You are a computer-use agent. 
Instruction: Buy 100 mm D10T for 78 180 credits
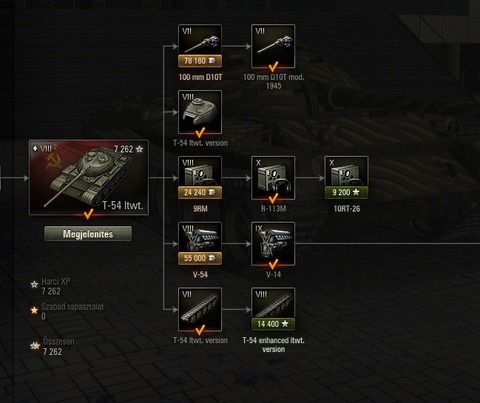point(200,61)
